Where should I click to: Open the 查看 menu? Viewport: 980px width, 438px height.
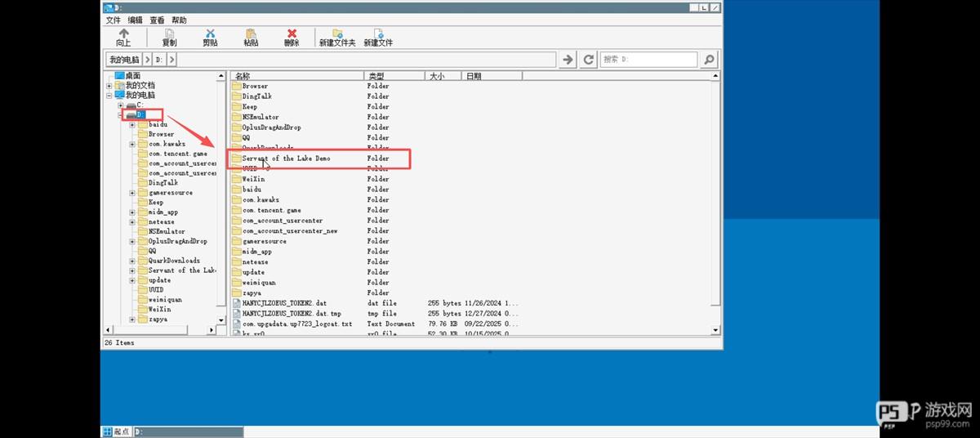tap(157, 20)
